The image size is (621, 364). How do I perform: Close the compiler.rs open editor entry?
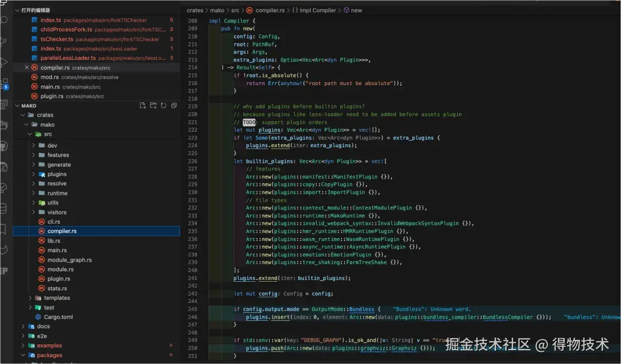coord(26,67)
